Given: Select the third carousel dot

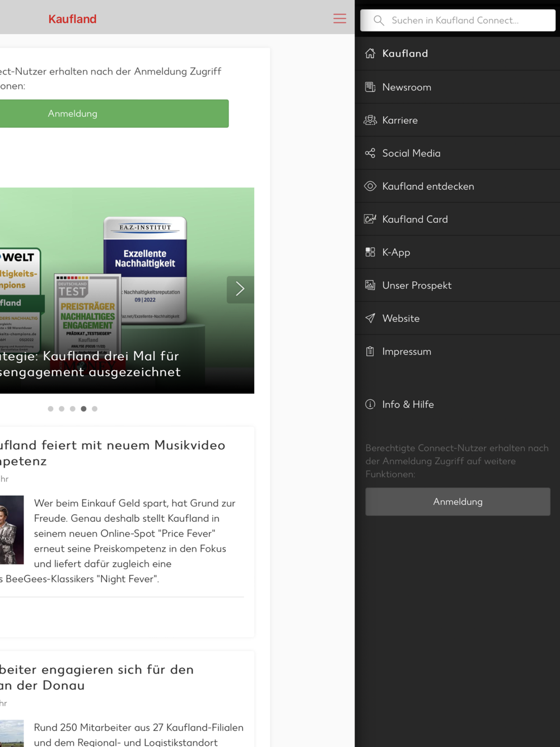Looking at the screenshot, I should pos(73,409).
